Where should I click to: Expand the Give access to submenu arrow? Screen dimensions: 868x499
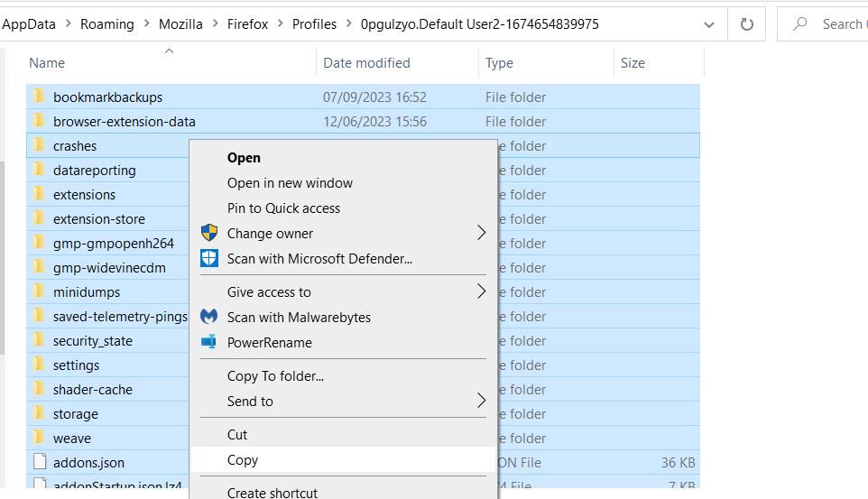click(481, 291)
